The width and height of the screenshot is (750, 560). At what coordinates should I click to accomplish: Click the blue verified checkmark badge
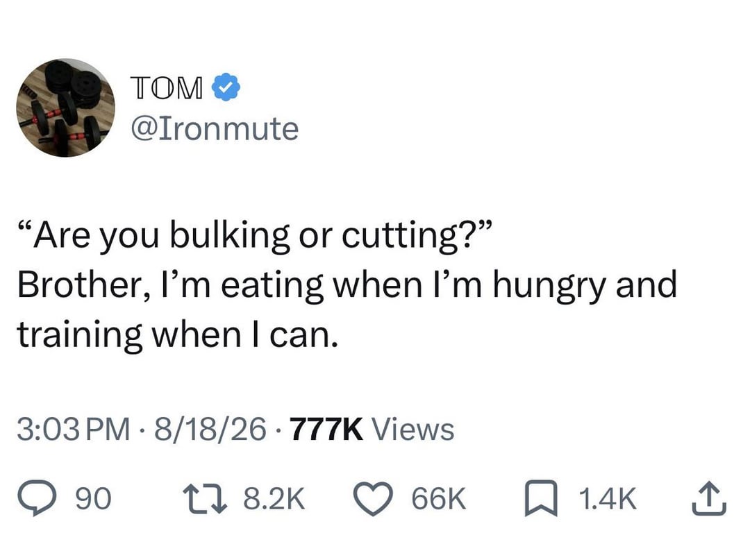tap(226, 87)
